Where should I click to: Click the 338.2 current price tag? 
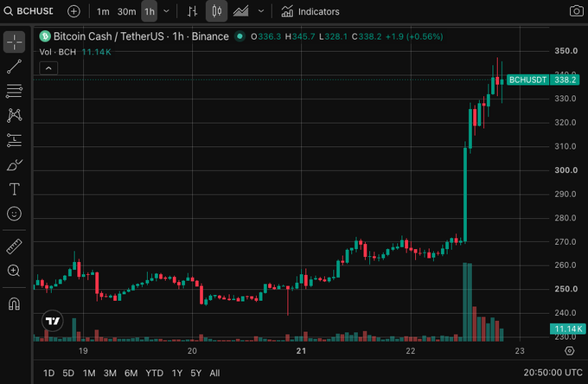pos(566,80)
